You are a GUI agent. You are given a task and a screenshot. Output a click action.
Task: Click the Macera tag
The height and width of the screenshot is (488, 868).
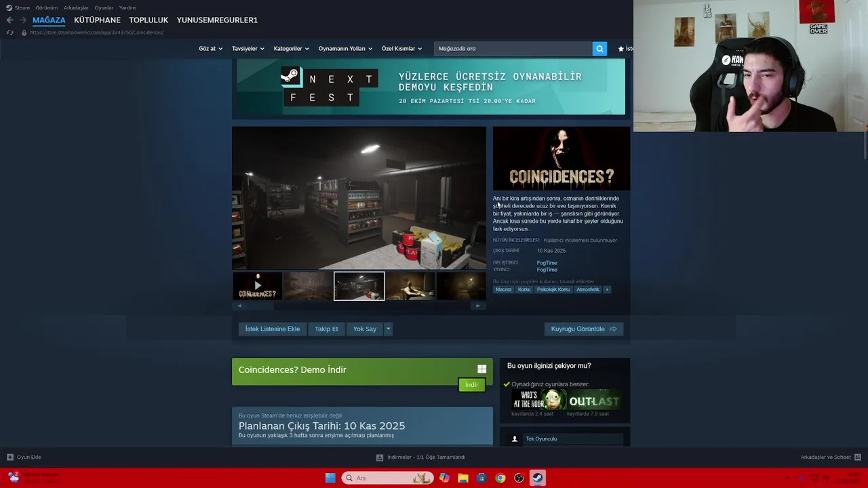tap(503, 289)
